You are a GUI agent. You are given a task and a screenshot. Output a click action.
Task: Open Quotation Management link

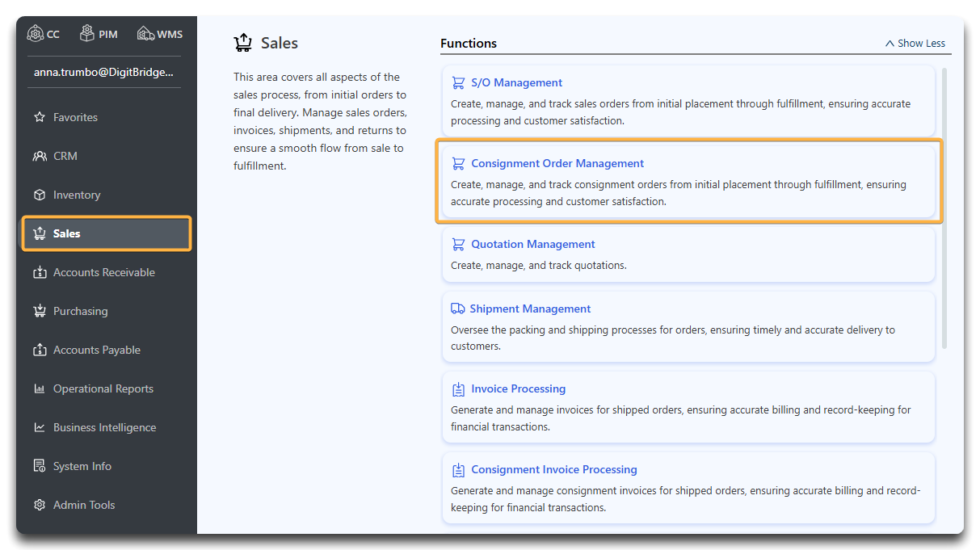[x=532, y=244]
